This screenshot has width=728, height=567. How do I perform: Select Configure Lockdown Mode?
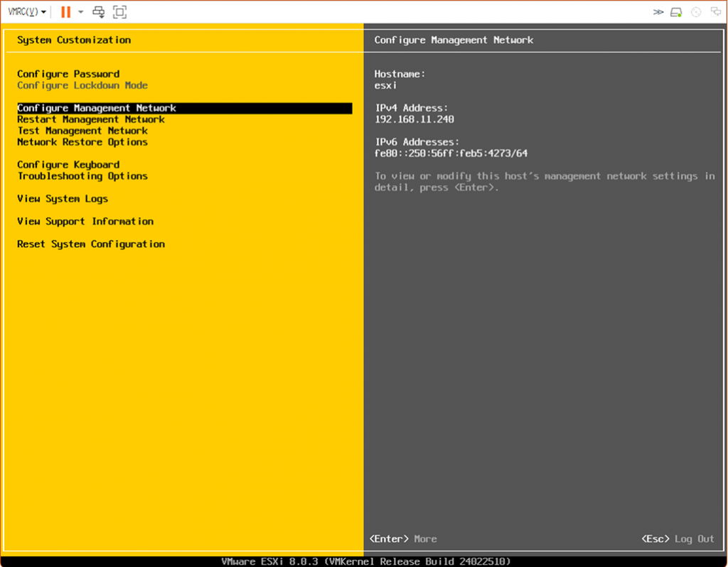[82, 85]
